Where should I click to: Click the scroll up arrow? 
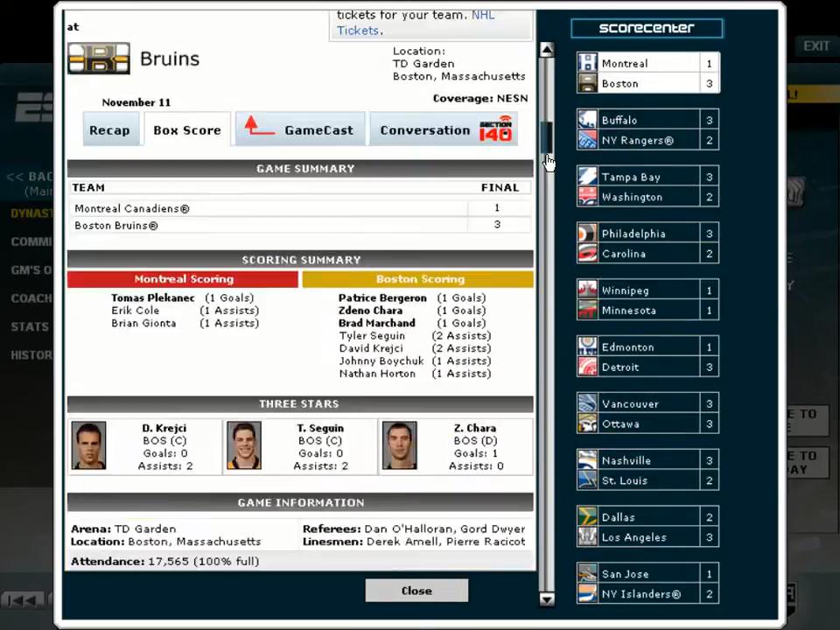point(547,50)
